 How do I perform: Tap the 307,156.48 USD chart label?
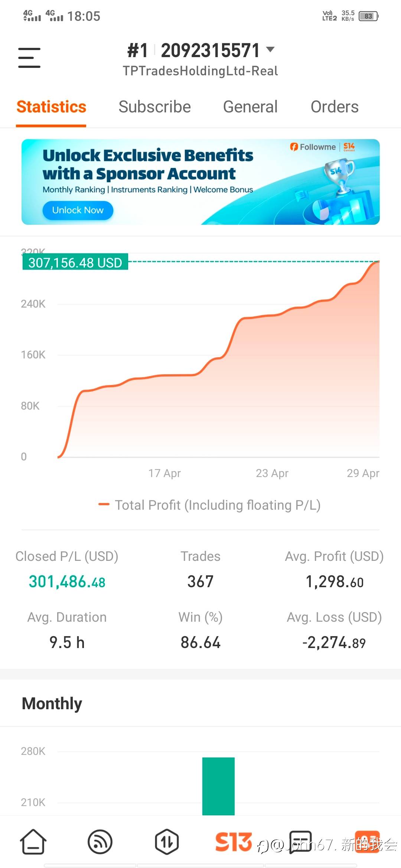(75, 262)
